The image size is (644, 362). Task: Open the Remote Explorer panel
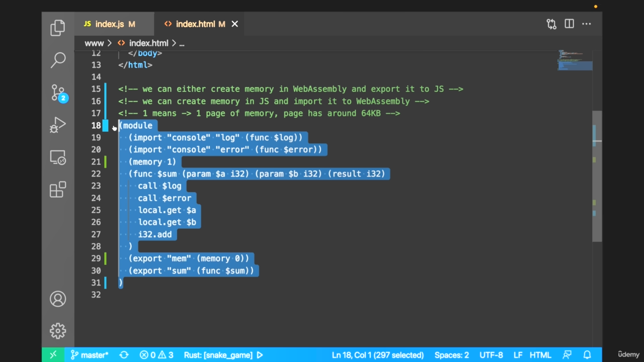[58, 158]
